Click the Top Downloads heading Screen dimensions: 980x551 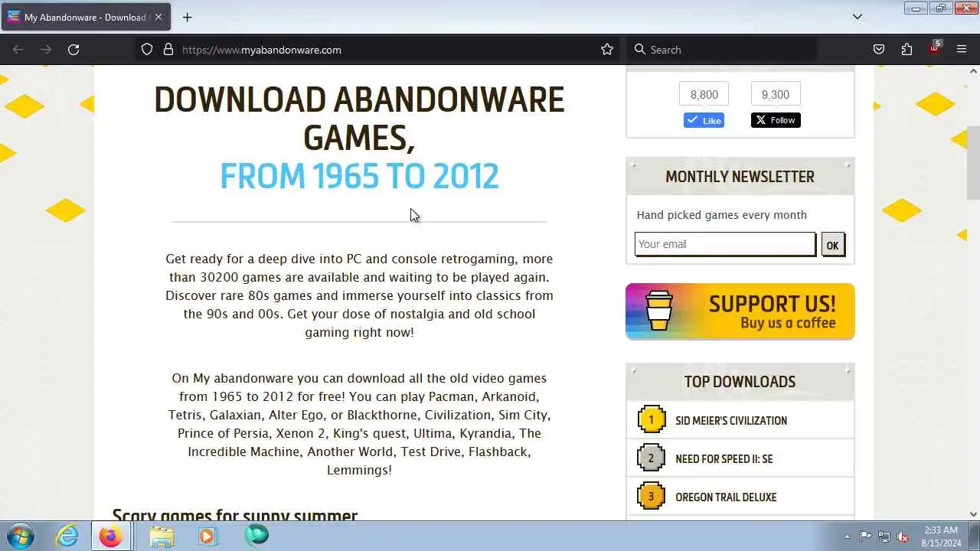pos(740,382)
